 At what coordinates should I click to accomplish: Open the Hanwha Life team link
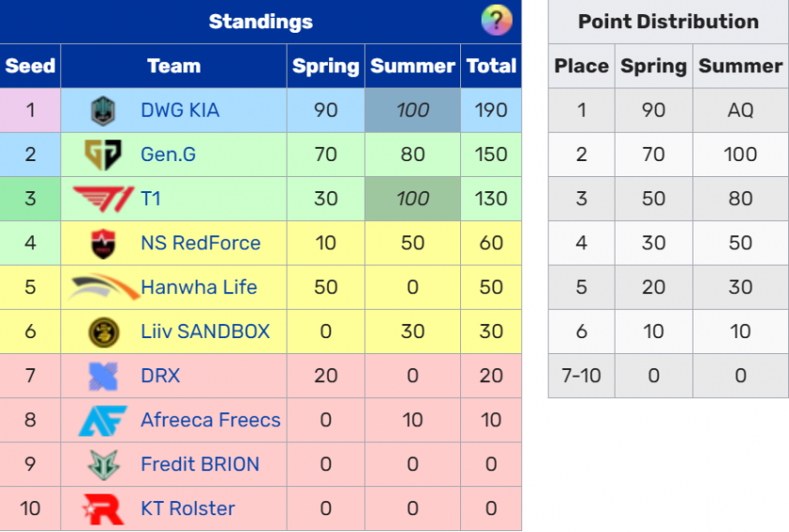click(199, 288)
